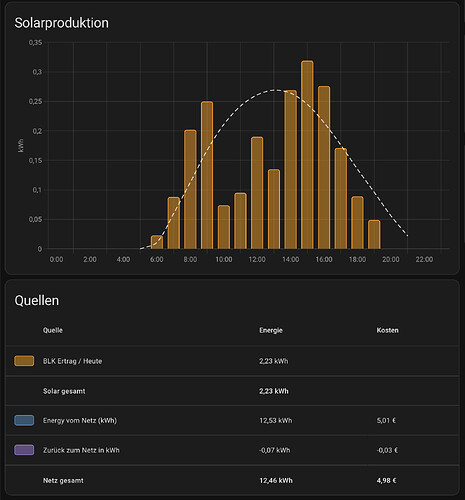This screenshot has height=500, width=465.
Task: Click the Energie column header
Action: click(x=271, y=330)
